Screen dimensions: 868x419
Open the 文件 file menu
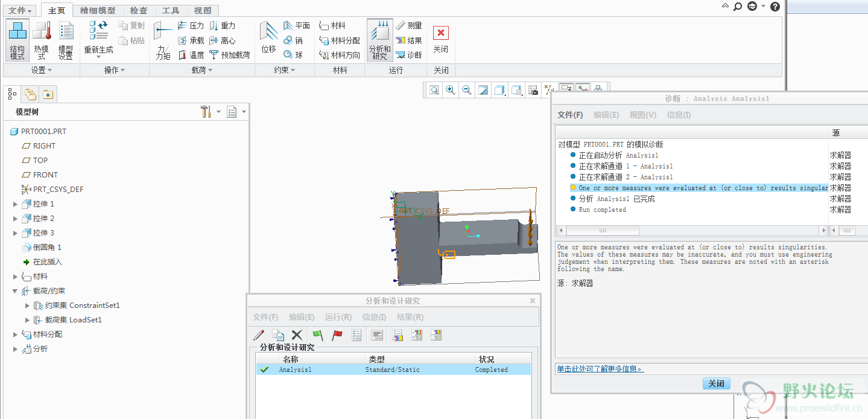point(21,10)
